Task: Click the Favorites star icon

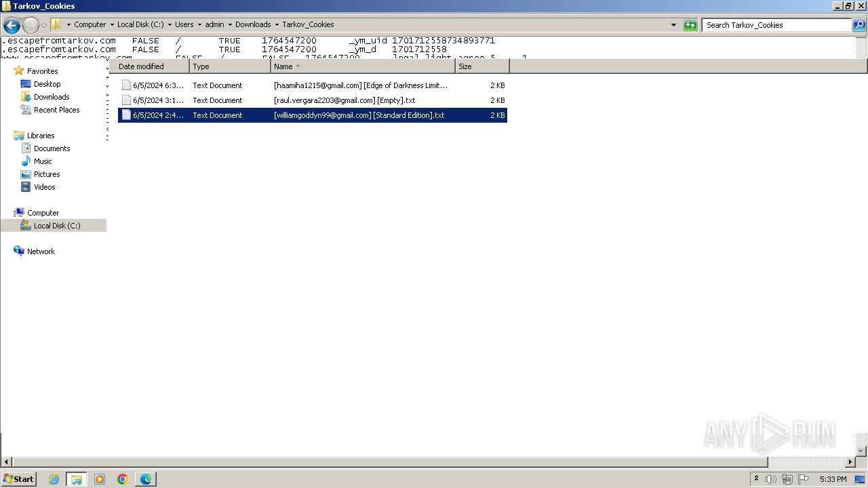Action: coord(19,70)
